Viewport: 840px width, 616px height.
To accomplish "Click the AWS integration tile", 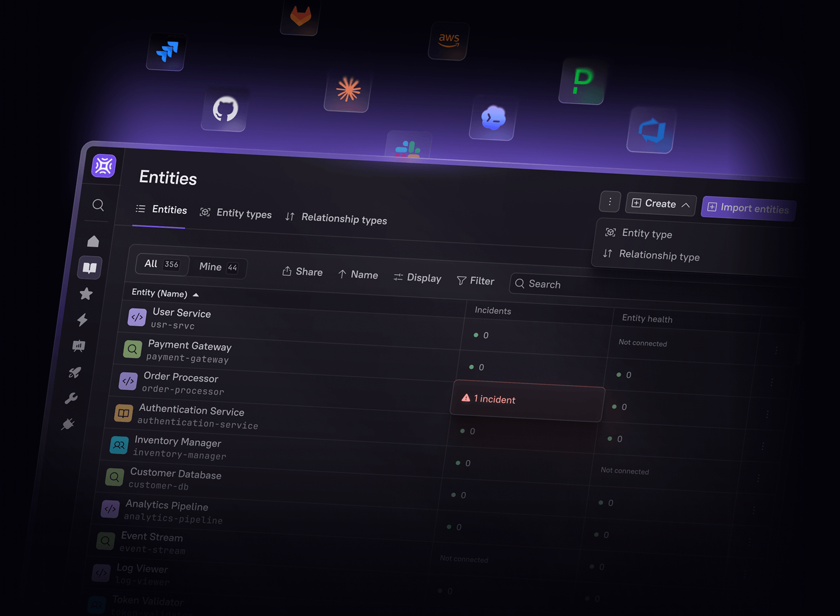I will 448,41.
